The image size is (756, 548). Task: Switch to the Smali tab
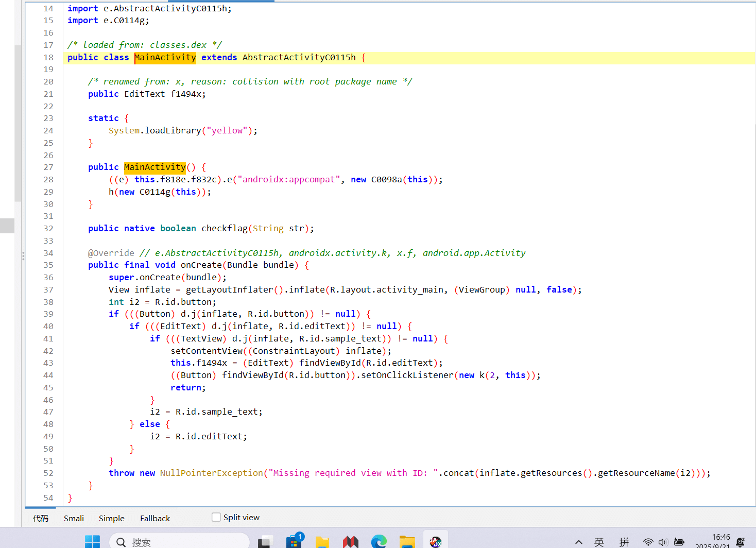pos(74,518)
